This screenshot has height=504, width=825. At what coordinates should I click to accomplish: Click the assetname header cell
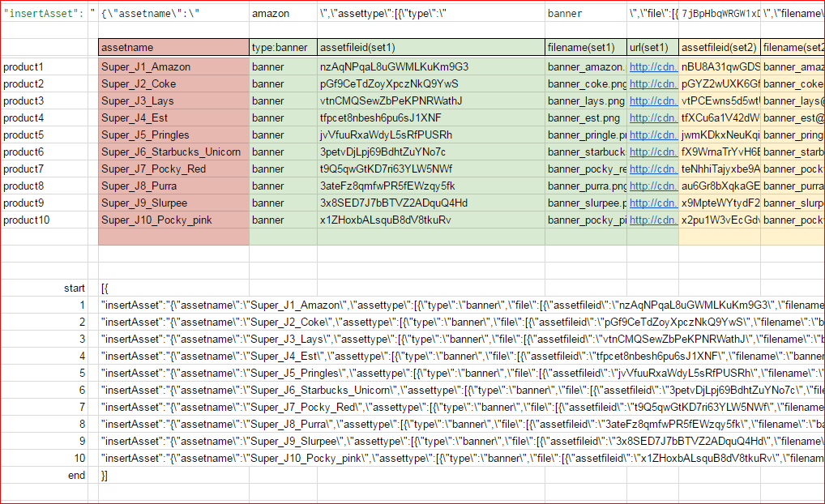point(173,47)
